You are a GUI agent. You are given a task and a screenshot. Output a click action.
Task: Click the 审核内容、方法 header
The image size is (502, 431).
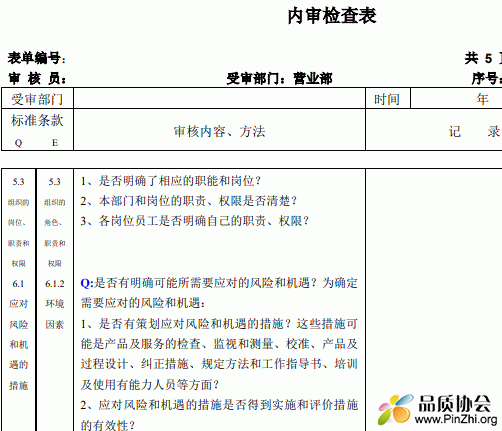tap(219, 131)
